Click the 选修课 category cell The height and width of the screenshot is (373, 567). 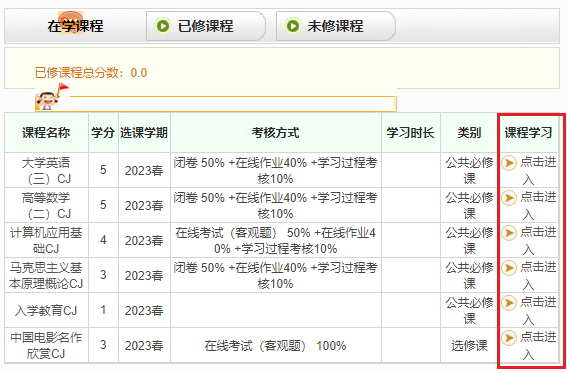pos(469,346)
